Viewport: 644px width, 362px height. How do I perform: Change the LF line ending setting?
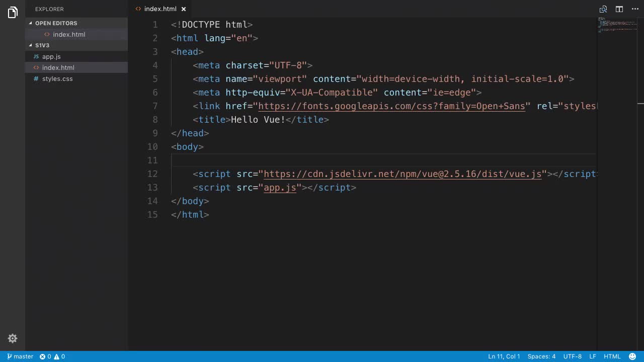(x=593, y=356)
